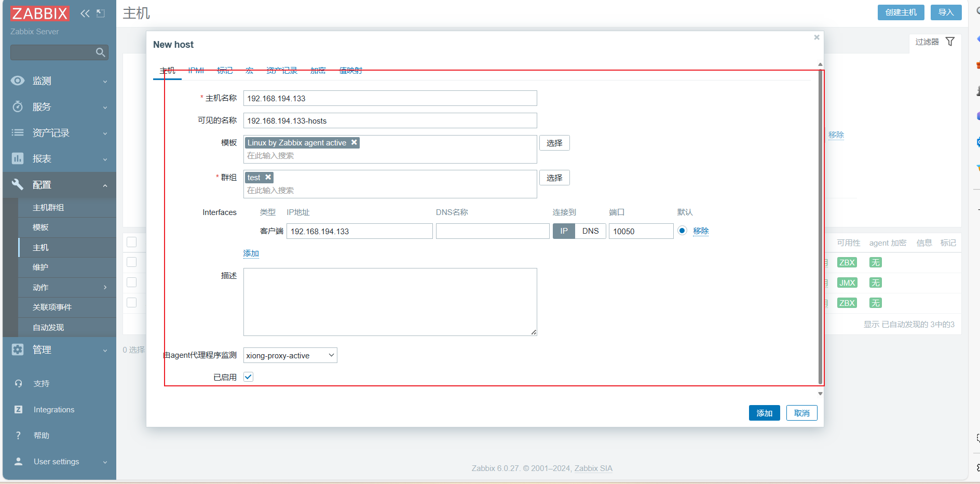Image resolution: width=980 pixels, height=484 pixels.
Task: Tick the select-all hosts header checkbox
Action: coord(132,242)
